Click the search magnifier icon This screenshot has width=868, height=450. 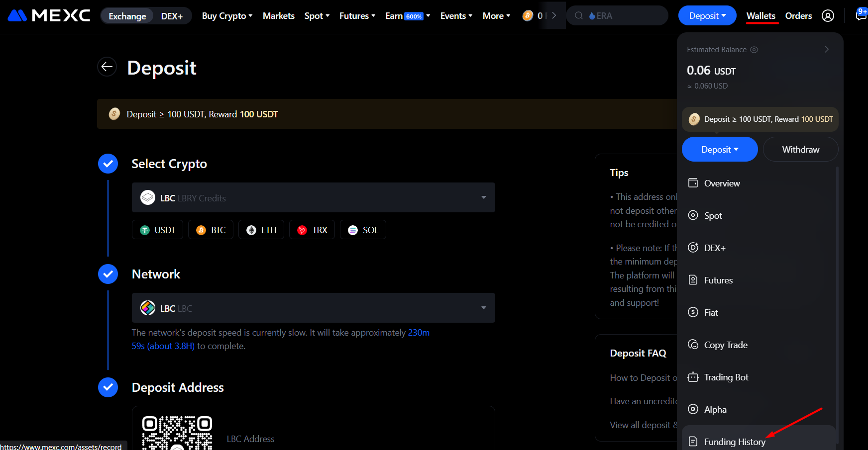[x=579, y=16]
